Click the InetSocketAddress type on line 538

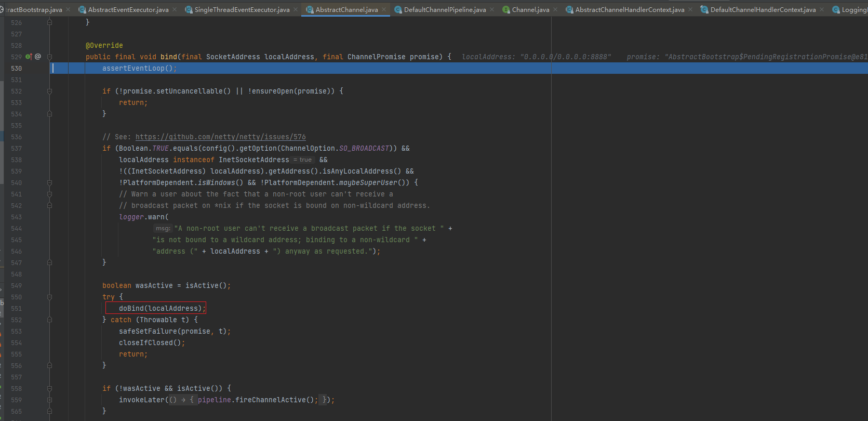(x=253, y=160)
